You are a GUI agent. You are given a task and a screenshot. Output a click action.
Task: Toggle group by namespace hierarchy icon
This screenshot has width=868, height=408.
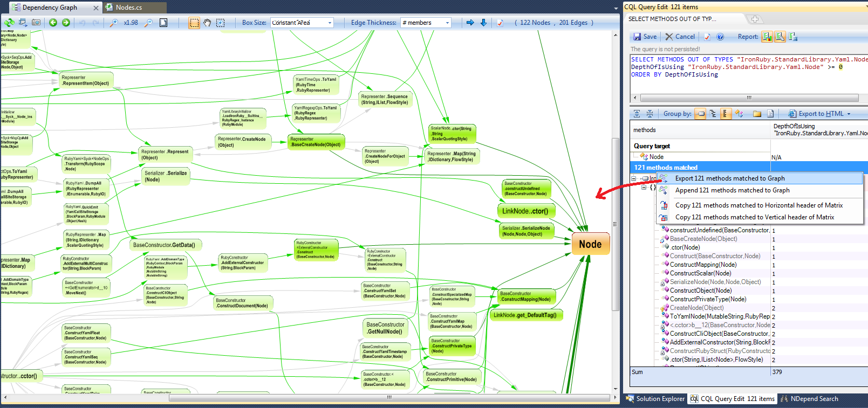pyautogui.click(x=713, y=114)
